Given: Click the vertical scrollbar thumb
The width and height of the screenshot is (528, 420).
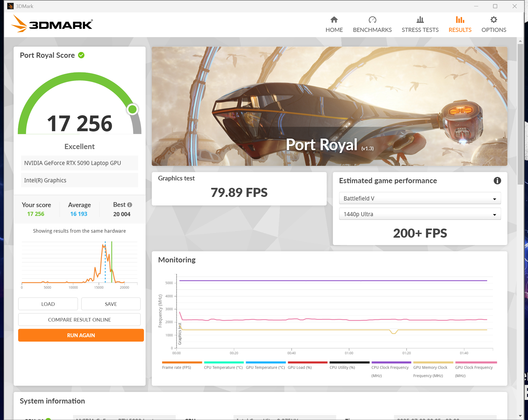Looking at the screenshot, I should [x=520, y=114].
